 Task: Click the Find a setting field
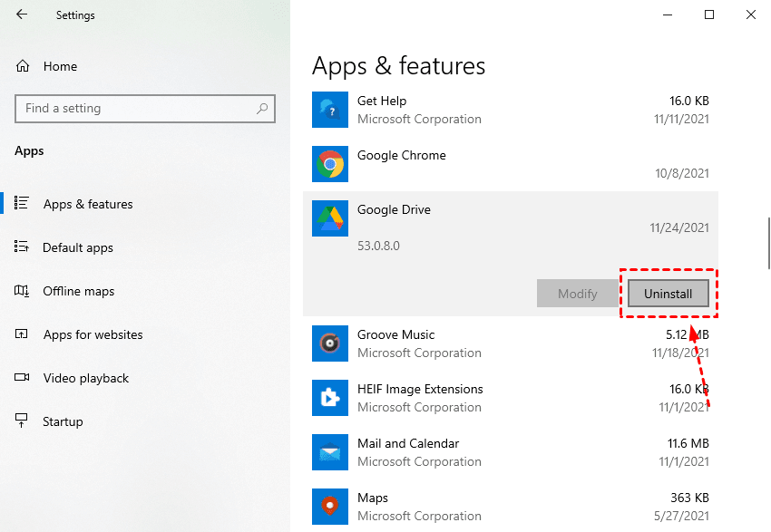[136, 109]
